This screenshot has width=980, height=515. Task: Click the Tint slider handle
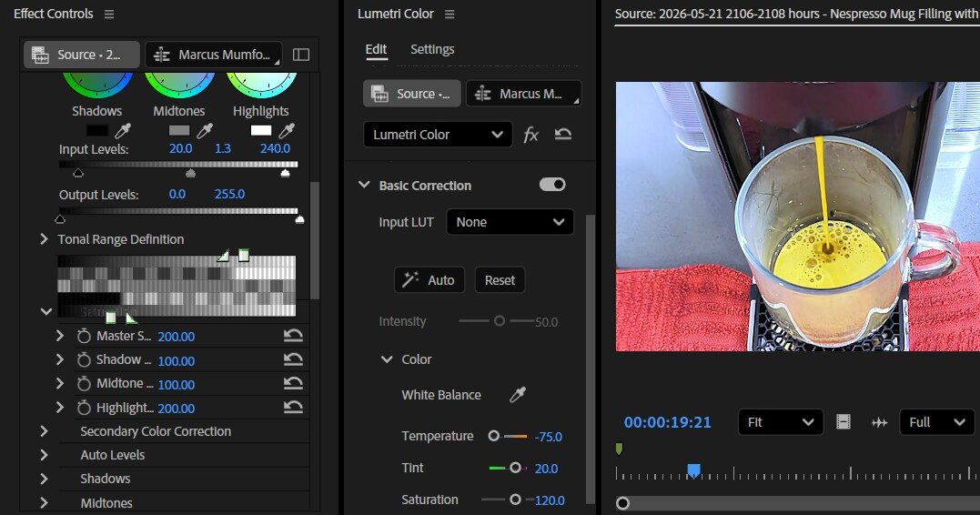pyautogui.click(x=516, y=468)
